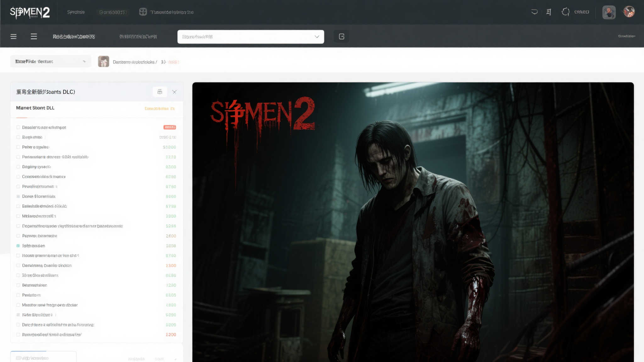This screenshot has height=362, width=644.
Task: Click the orange link in Manet Stont DLL row
Action: [159, 108]
